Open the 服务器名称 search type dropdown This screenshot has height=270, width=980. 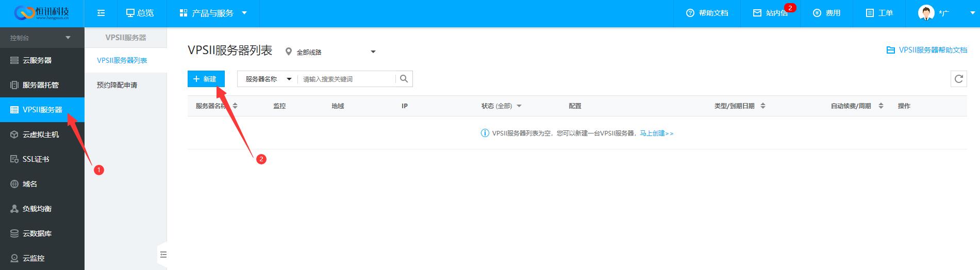coord(268,79)
